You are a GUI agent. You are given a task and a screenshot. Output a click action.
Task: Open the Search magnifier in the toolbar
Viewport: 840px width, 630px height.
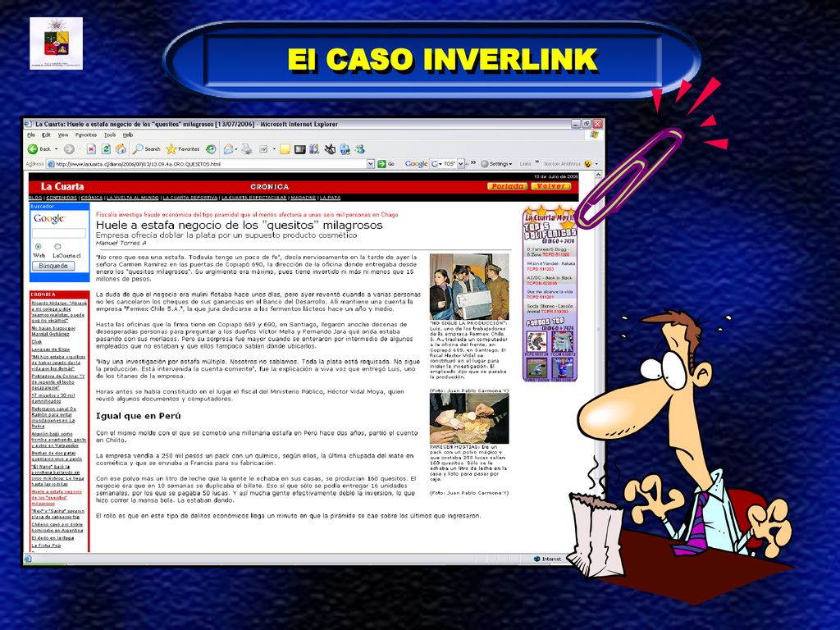click(x=138, y=149)
